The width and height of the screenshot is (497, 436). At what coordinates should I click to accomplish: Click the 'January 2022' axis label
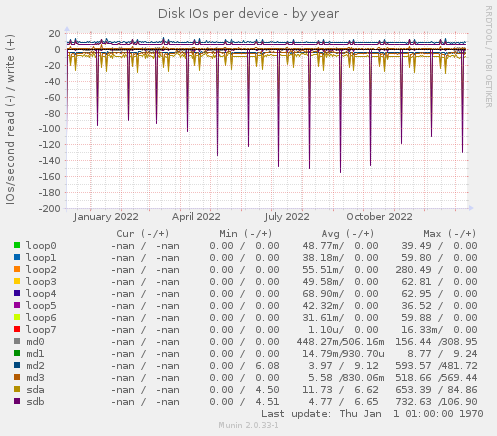(106, 217)
